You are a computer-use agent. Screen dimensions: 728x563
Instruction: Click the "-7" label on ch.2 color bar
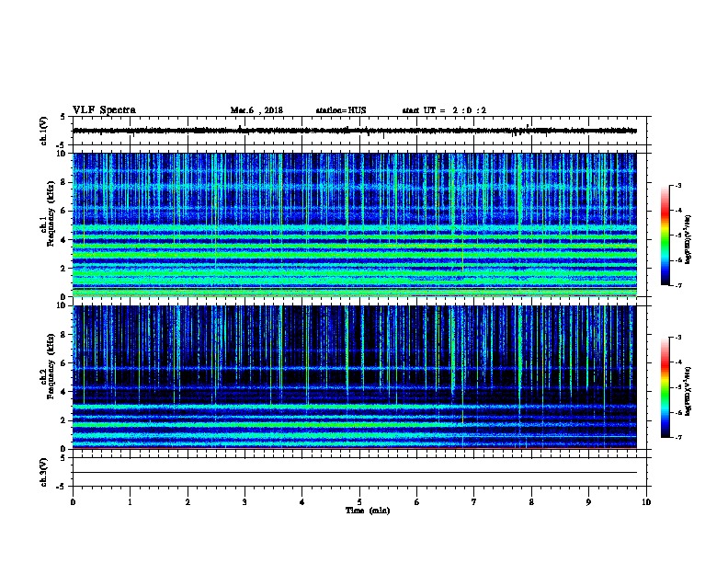click(x=678, y=437)
